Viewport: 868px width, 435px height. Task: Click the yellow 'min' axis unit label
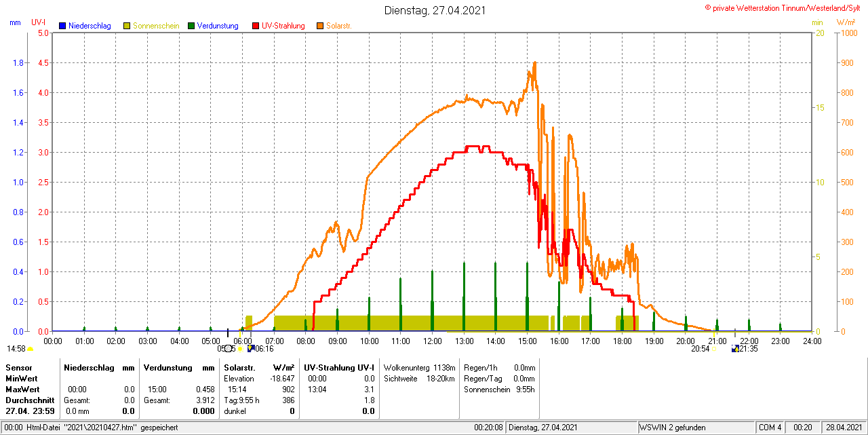pos(817,22)
